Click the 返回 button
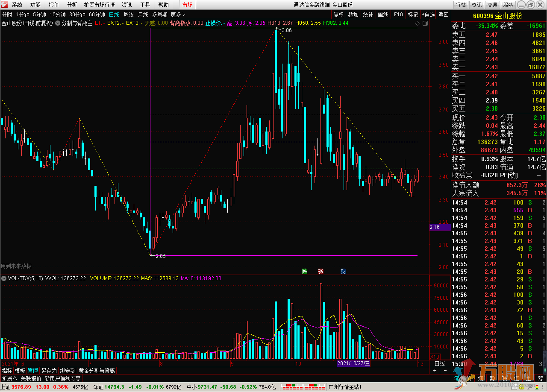This screenshot has height=392, width=547. (x=444, y=15)
